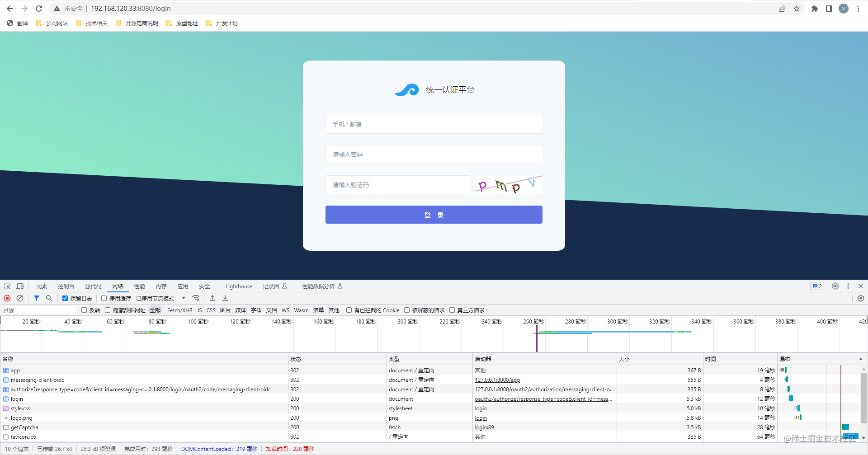868x455 pixels.
Task: Activate the DevTools inspect element picker
Action: pyautogui.click(x=7, y=286)
